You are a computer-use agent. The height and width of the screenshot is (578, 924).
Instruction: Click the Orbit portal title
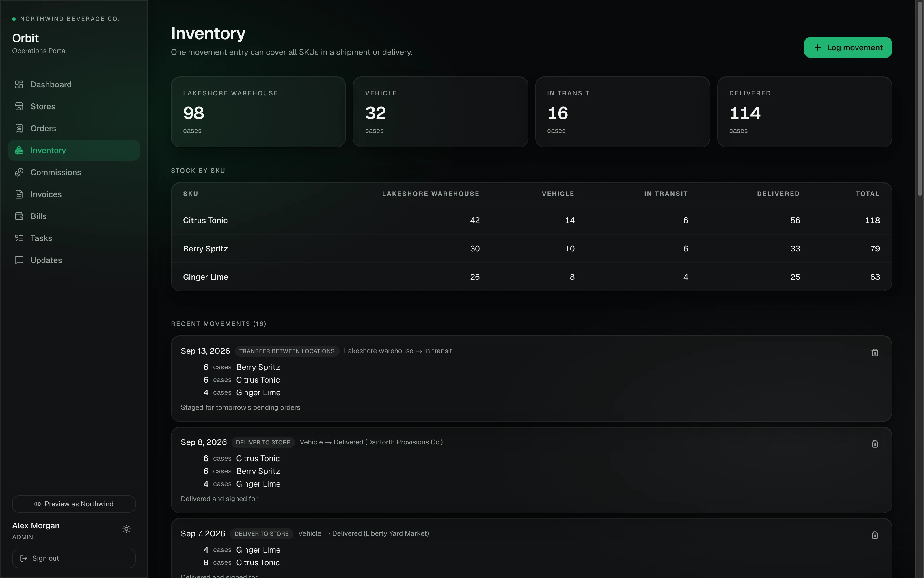pyautogui.click(x=25, y=38)
